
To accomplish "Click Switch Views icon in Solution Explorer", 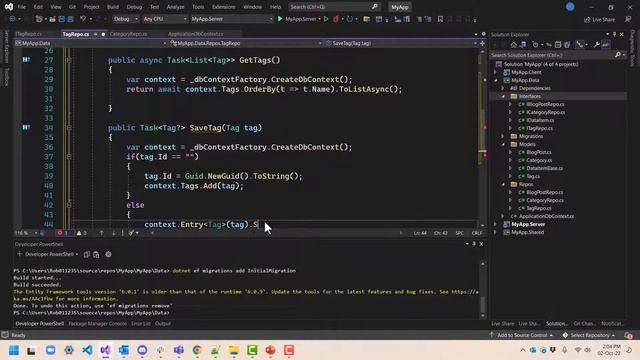I will click(522, 45).
